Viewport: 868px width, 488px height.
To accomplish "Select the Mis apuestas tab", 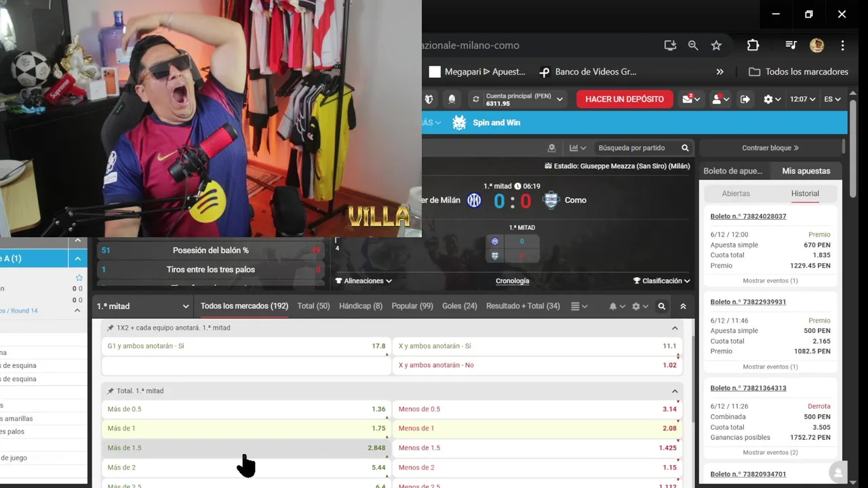I will [x=806, y=171].
